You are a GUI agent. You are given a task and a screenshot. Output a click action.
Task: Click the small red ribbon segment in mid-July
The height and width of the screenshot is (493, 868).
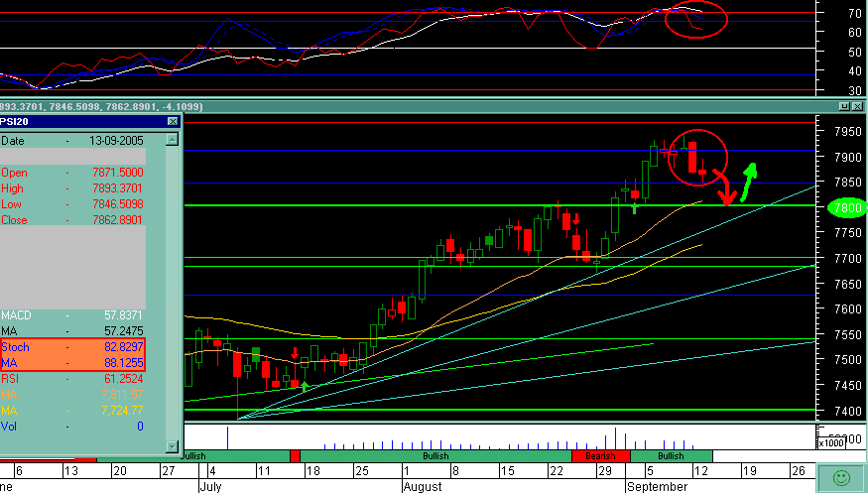(295, 456)
